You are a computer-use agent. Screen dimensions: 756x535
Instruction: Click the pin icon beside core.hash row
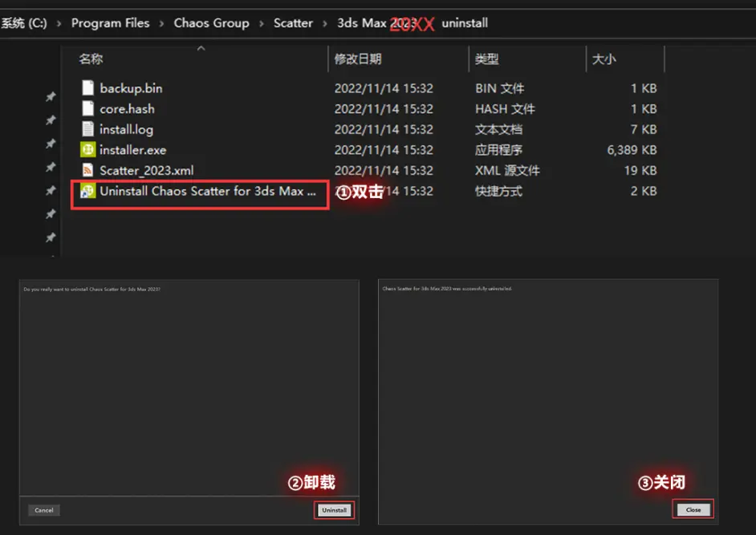coord(51,120)
